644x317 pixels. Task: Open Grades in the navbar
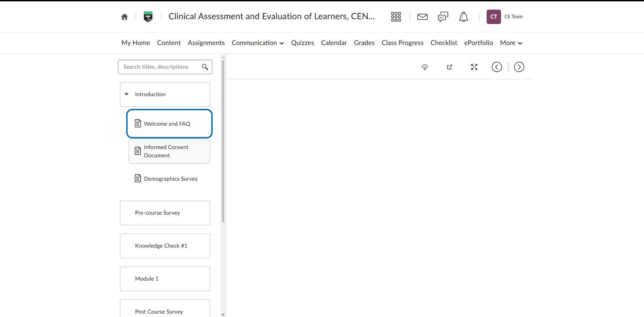point(364,43)
